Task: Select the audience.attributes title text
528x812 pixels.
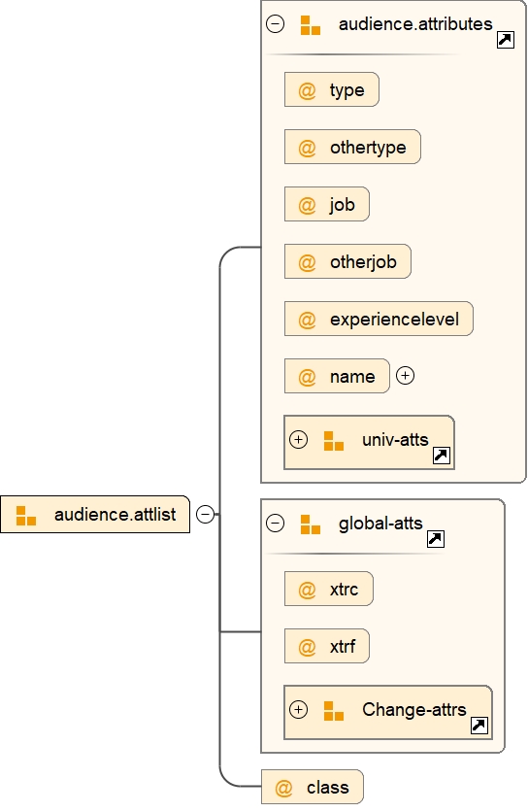Action: (415, 24)
